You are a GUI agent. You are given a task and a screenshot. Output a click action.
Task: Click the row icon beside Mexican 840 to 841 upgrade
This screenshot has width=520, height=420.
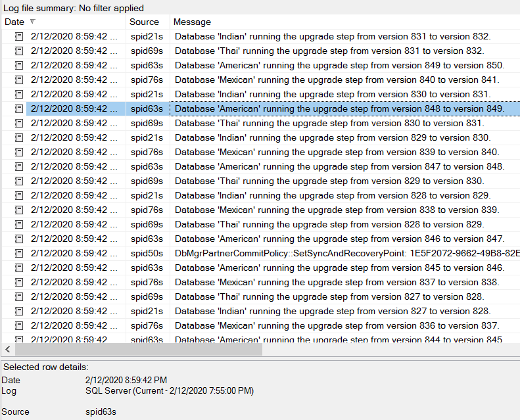coord(19,80)
